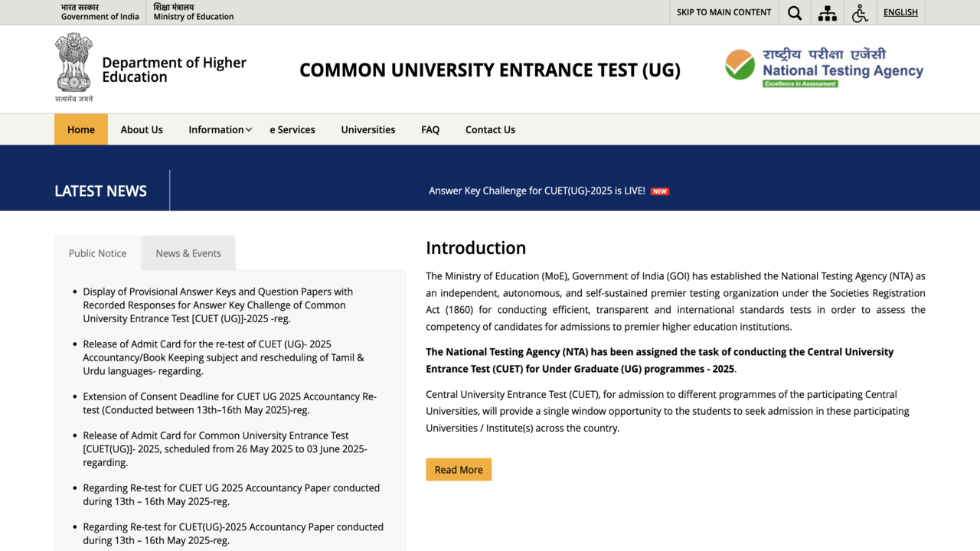This screenshot has height=551, width=980.
Task: Select the Public Notice tab
Action: coord(97,253)
